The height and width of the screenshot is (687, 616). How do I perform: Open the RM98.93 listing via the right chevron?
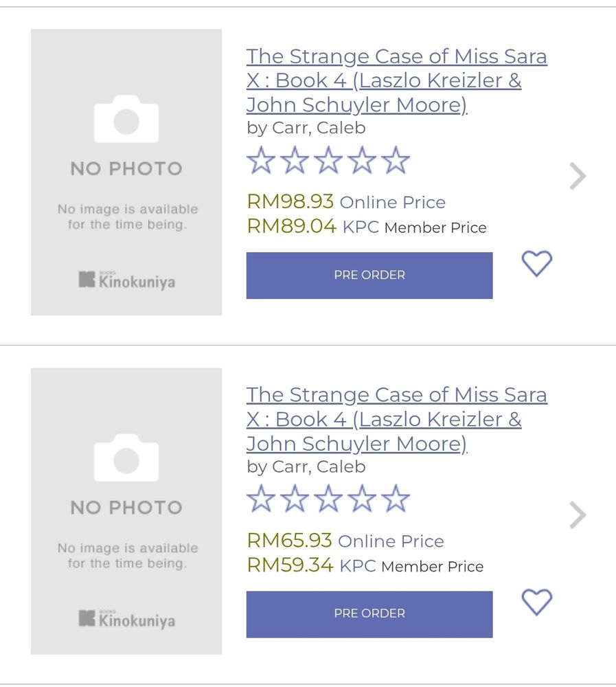click(x=578, y=177)
